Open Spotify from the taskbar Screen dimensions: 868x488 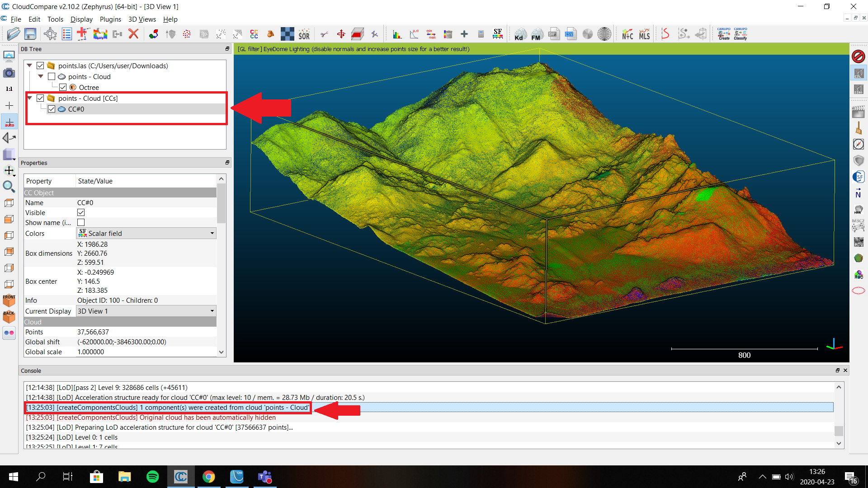pos(153,477)
